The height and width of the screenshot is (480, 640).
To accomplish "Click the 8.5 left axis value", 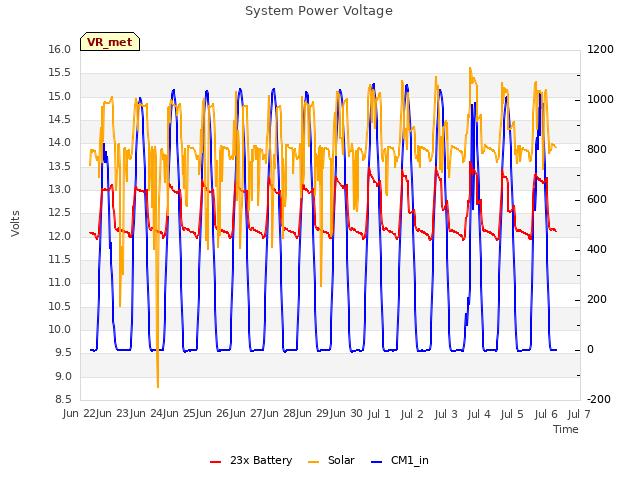I will pos(63,400).
